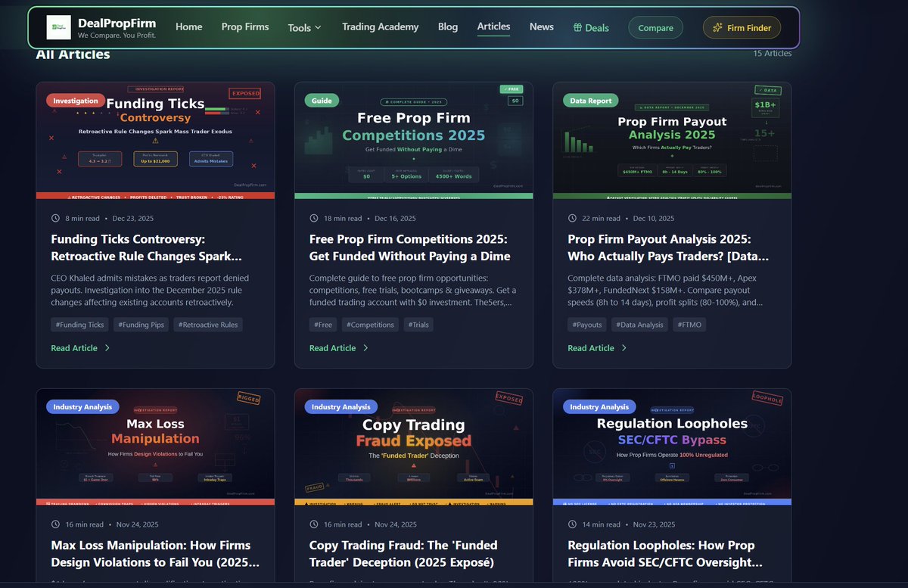Open the Max Loss Manipulation thumbnail
908x588 pixels.
click(155, 446)
